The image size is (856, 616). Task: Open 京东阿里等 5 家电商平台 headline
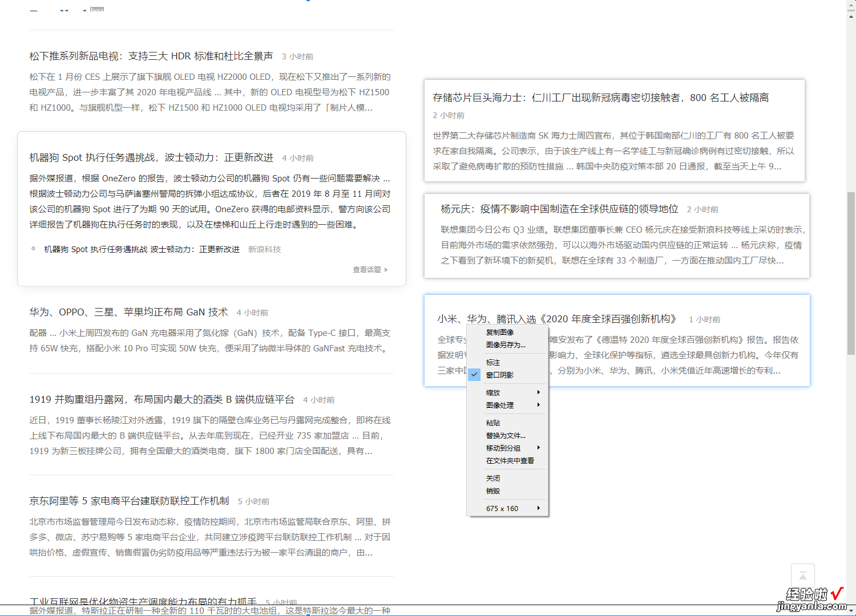click(x=130, y=501)
